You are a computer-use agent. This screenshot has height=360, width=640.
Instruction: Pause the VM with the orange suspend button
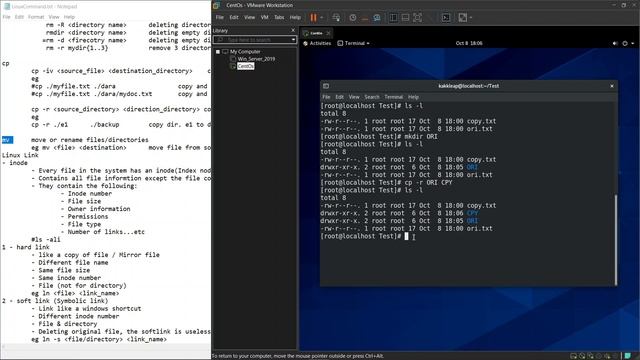click(313, 18)
